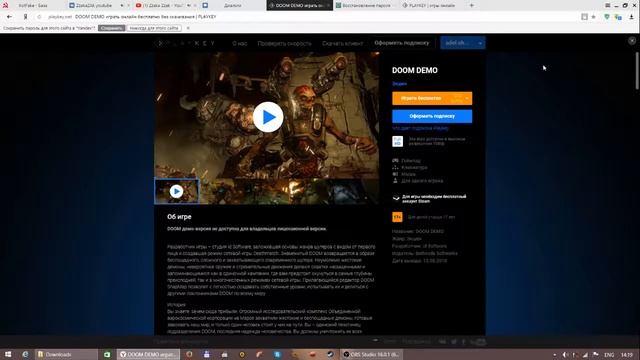Open the orange play button's dropdown arrow

point(467,98)
